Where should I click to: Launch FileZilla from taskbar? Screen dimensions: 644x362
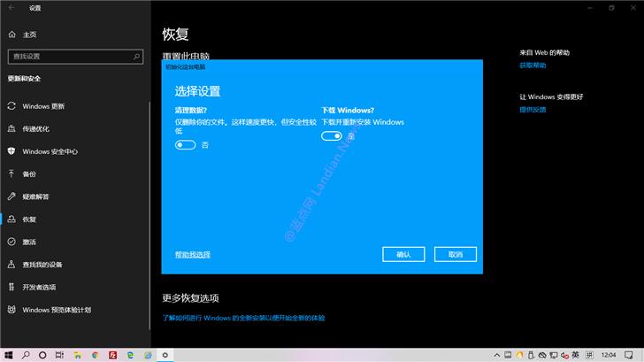pos(113,355)
